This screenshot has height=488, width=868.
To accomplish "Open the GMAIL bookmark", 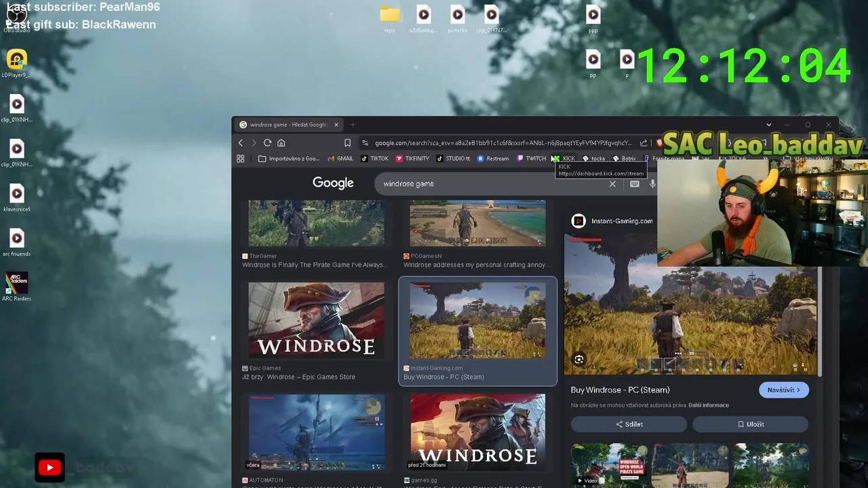I will coord(340,159).
